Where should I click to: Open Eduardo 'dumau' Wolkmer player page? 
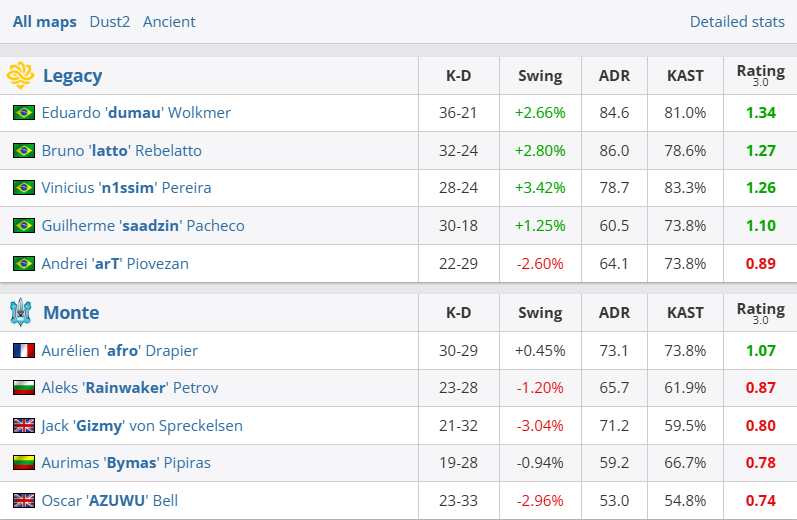click(136, 113)
